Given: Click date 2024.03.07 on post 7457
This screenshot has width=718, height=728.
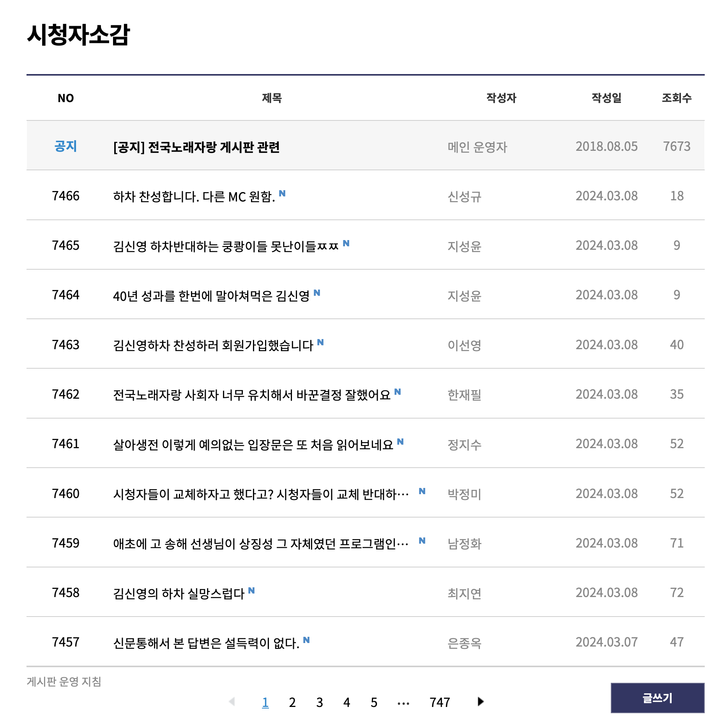Looking at the screenshot, I should coord(607,642).
